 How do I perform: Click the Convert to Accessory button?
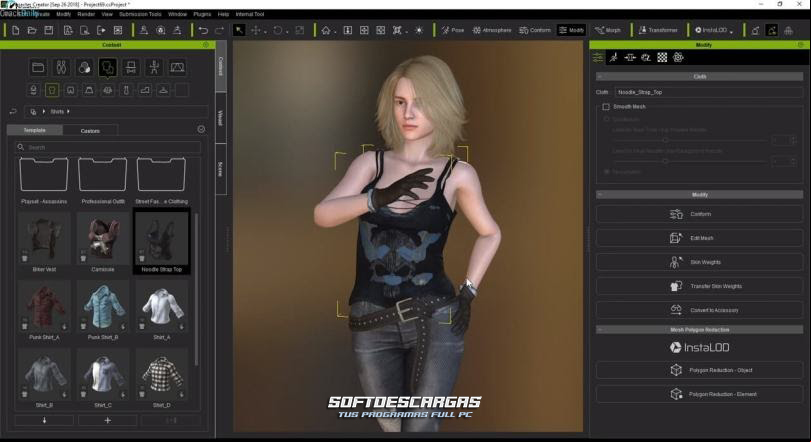coord(700,310)
